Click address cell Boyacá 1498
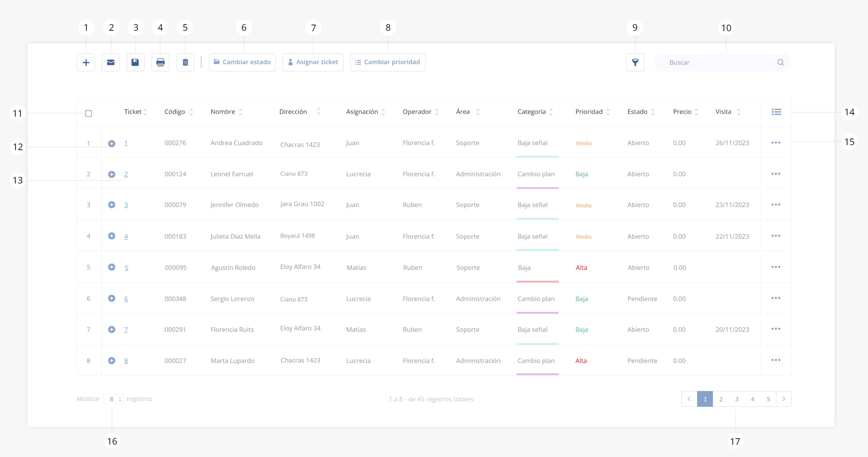The width and height of the screenshot is (868, 457). click(297, 236)
